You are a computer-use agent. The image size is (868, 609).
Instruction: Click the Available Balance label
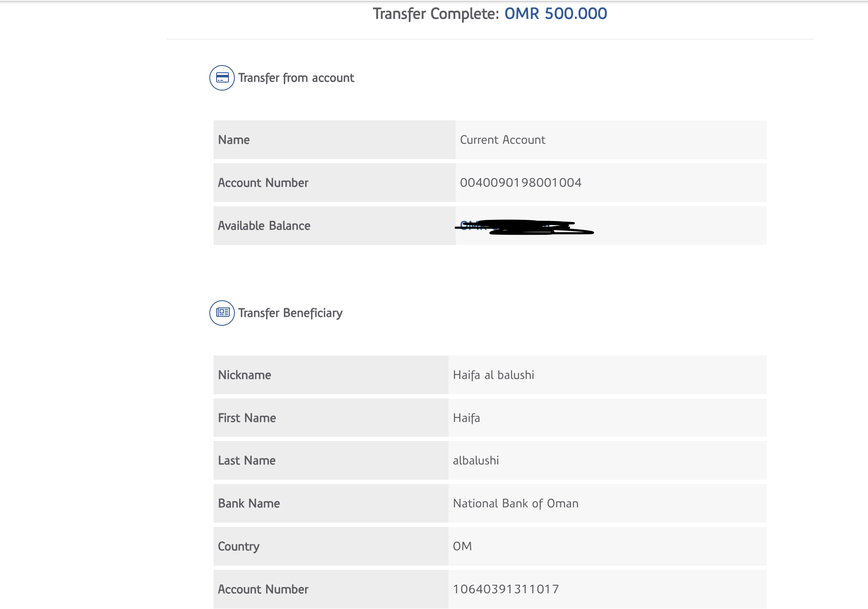264,226
